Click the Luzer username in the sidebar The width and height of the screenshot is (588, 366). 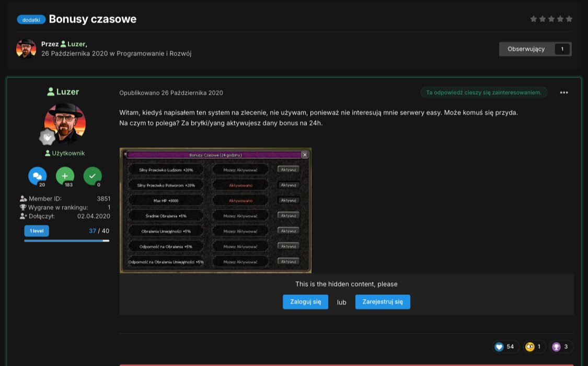coord(67,92)
